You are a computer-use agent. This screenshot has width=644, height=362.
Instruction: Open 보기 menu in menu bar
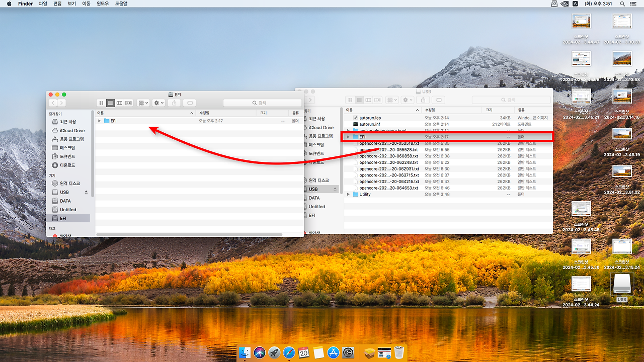tap(72, 4)
